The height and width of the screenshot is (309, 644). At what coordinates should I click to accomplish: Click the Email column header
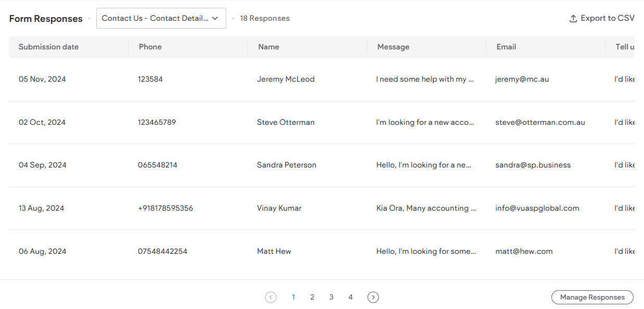click(x=506, y=47)
